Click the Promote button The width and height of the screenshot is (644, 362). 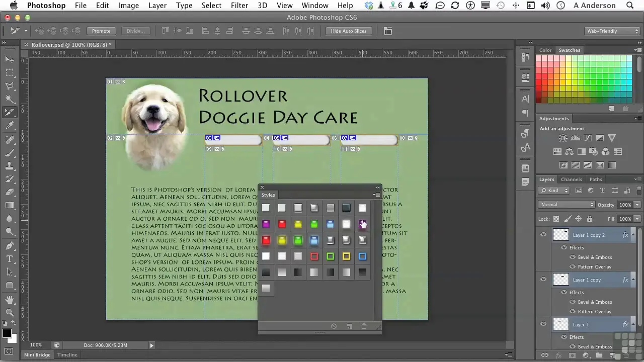pyautogui.click(x=101, y=31)
